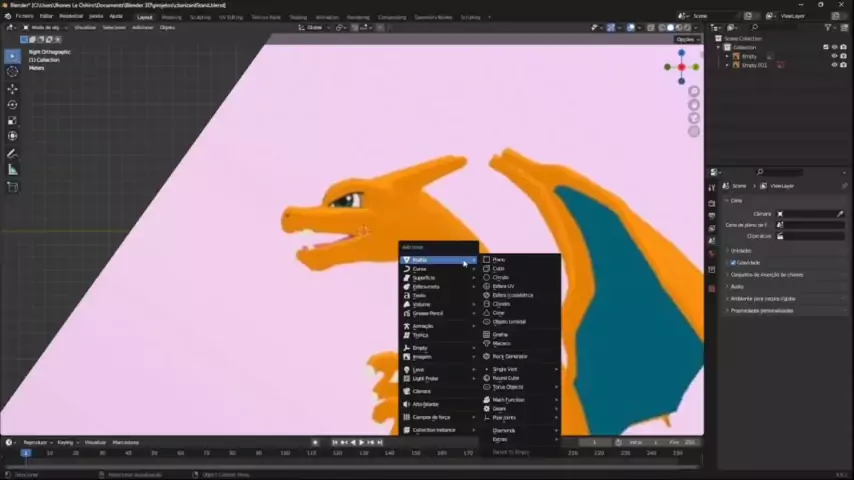Hide the Collection with its eye icon
Image resolution: width=854 pixels, height=480 pixels.
tap(834, 47)
